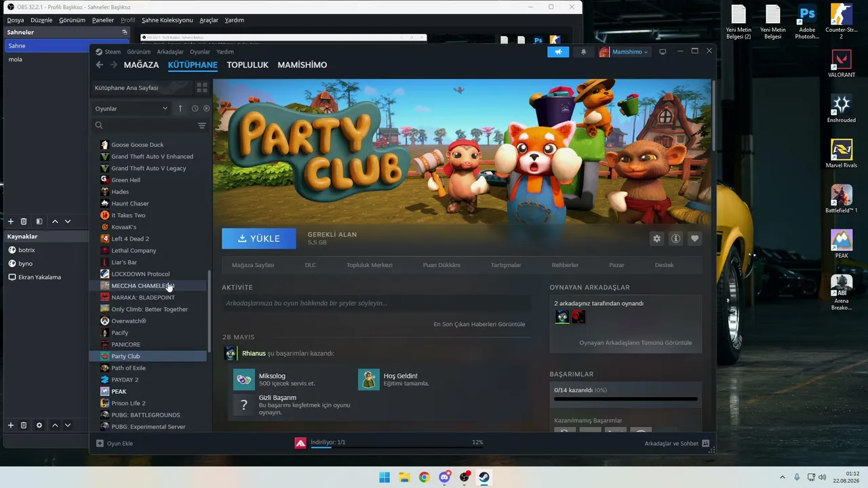Image resolution: width=868 pixels, height=488 pixels.
Task: Open Kütüphane Ana Sayfası in Steam sidebar
Action: (142, 88)
